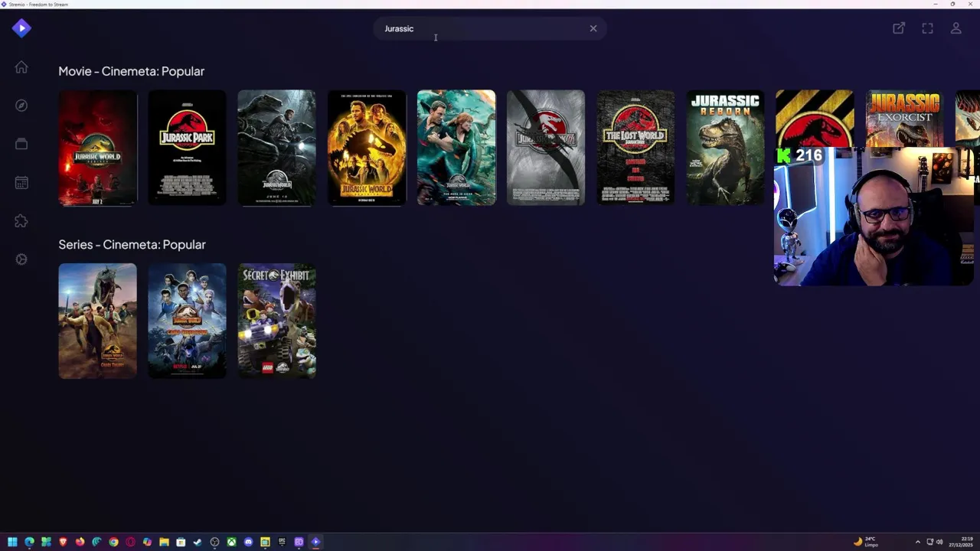The height and width of the screenshot is (551, 980).
Task: Clear the search with the X icon
Action: [593, 28]
